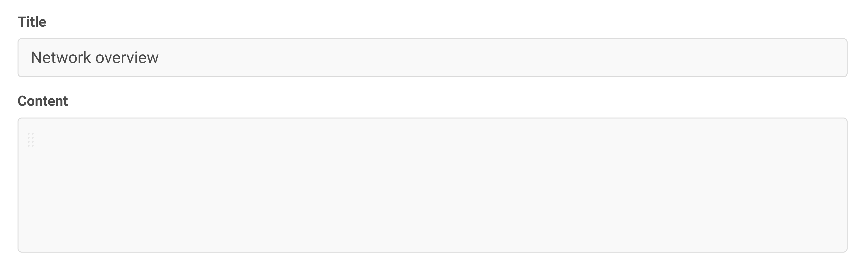This screenshot has height=272, width=868.
Task: Click empty space inside the Title field
Action: click(x=505, y=58)
